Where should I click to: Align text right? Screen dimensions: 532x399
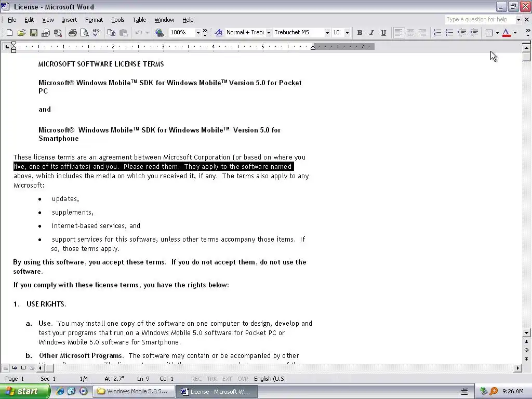click(422, 33)
